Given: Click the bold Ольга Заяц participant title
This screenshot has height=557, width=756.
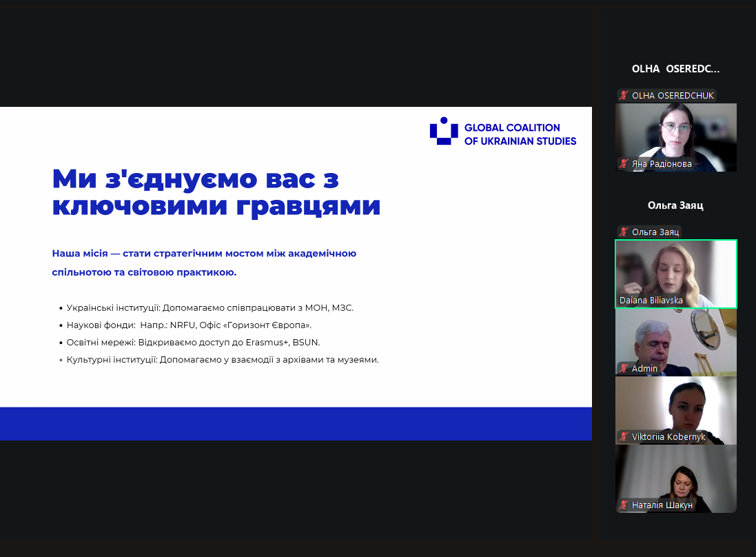Looking at the screenshot, I should (x=675, y=205).
